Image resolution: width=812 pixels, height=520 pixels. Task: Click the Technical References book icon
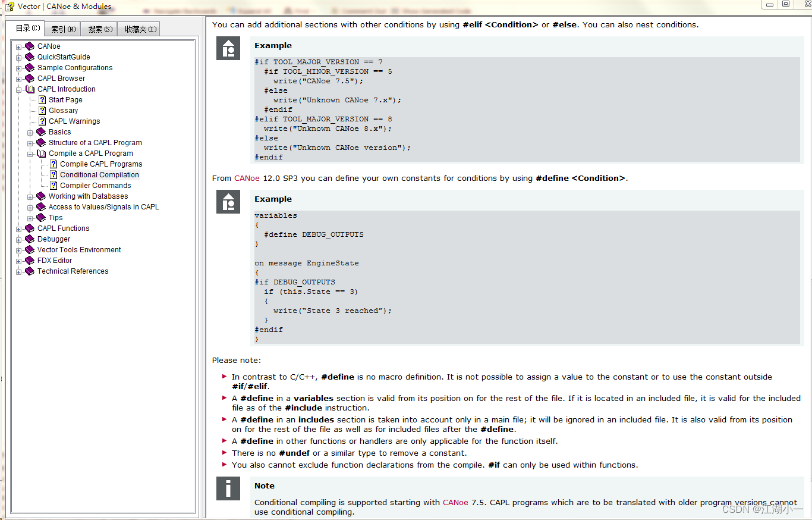click(30, 271)
